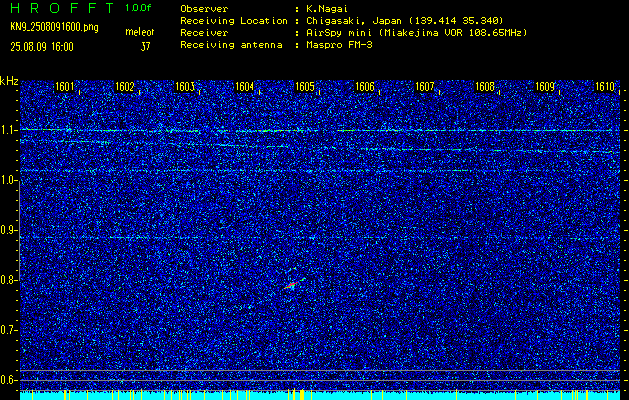Click the kHz axis unit label
This screenshot has width=629, height=400.
pos(9,81)
